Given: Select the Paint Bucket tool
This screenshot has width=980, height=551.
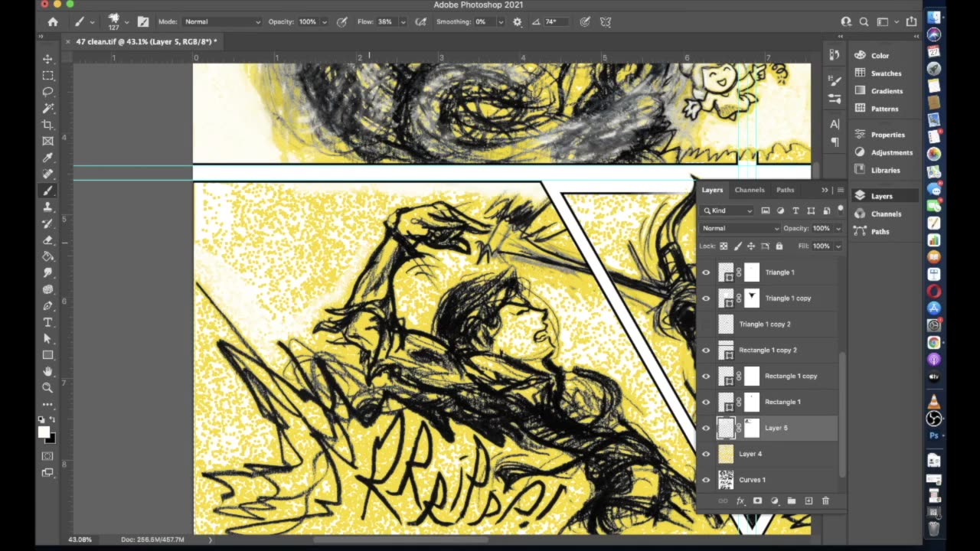Looking at the screenshot, I should [47, 256].
